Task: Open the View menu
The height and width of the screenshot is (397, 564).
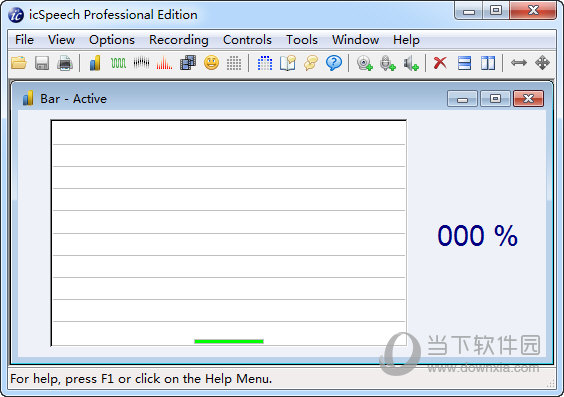Action: click(x=62, y=40)
